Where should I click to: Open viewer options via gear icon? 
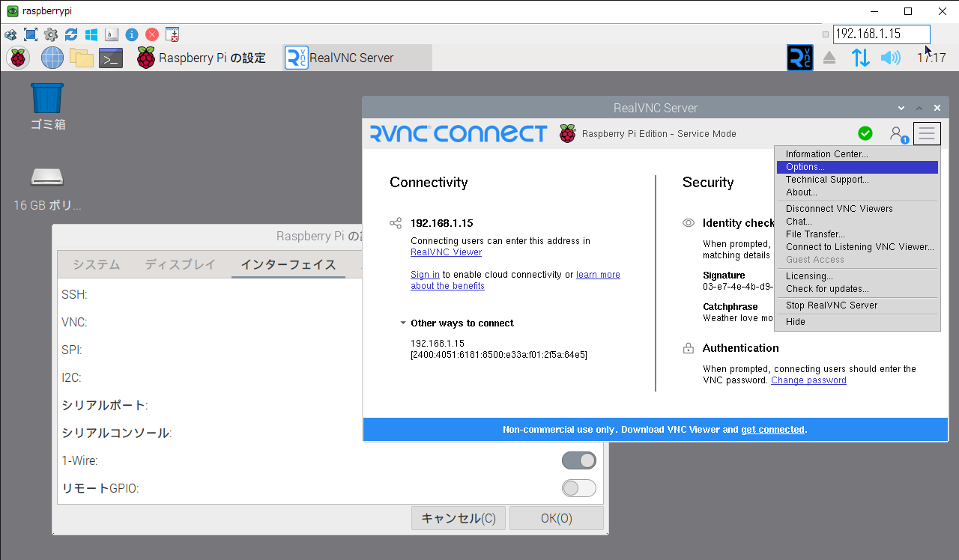coord(51,34)
